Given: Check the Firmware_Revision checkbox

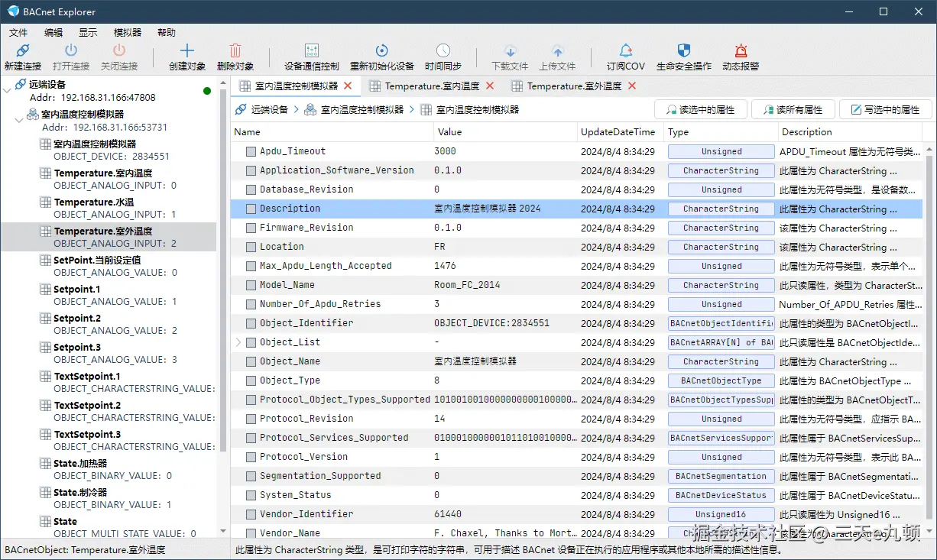Looking at the screenshot, I should pos(251,228).
